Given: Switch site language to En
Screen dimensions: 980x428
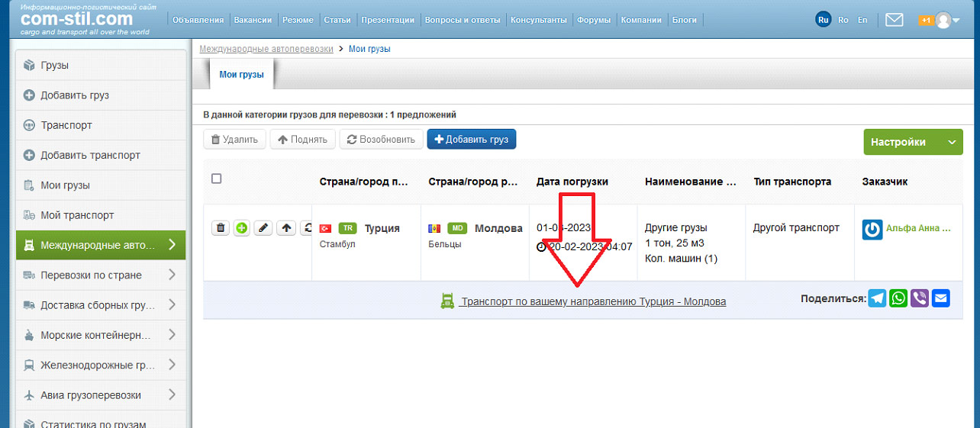Looking at the screenshot, I should 862,20.
